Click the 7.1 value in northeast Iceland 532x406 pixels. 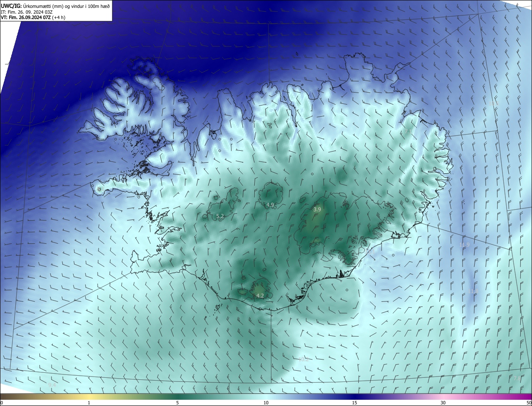pos(409,131)
